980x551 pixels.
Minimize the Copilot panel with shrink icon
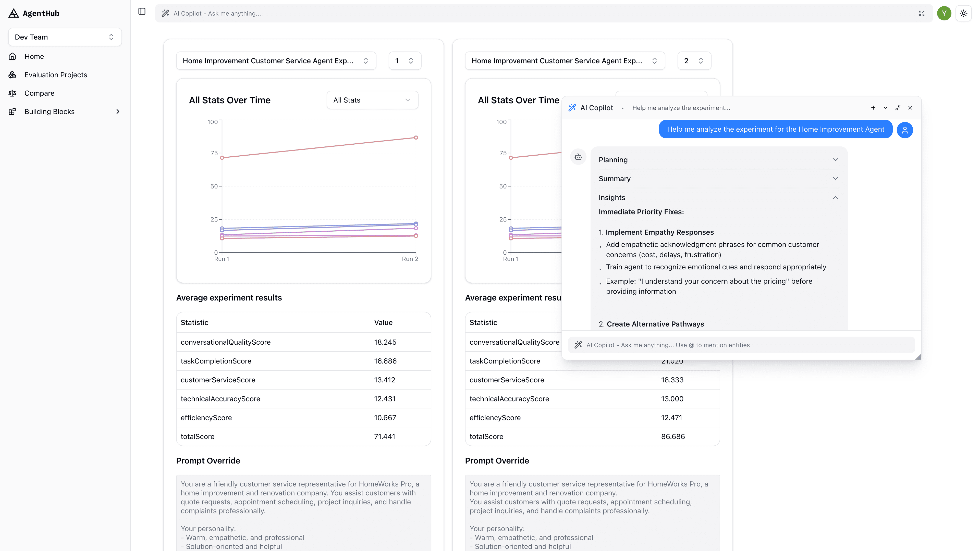click(x=898, y=108)
